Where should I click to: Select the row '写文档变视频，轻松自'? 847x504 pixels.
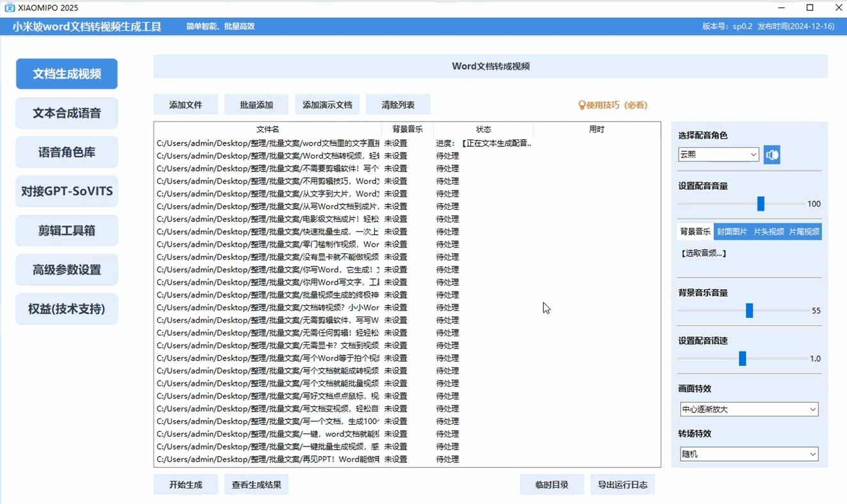(x=407, y=409)
